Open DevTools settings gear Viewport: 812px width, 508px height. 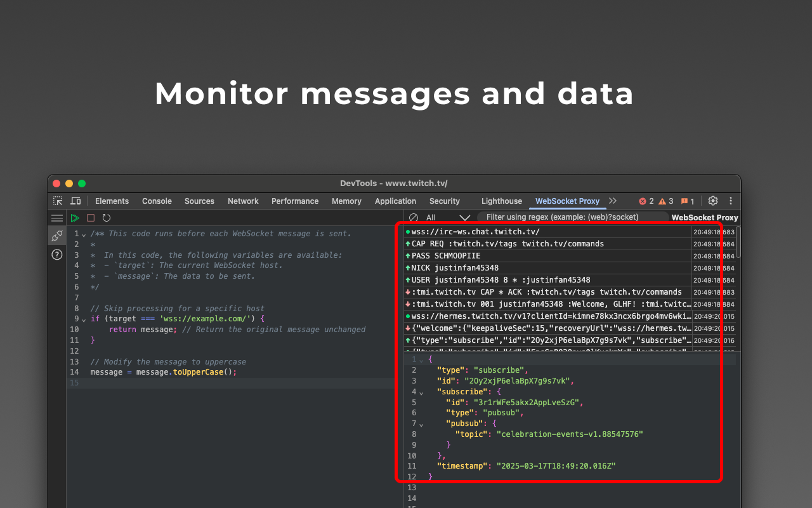point(713,201)
